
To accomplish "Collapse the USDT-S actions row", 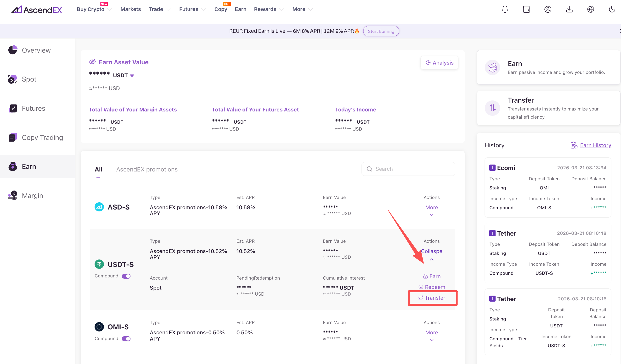I will pyautogui.click(x=431, y=251).
